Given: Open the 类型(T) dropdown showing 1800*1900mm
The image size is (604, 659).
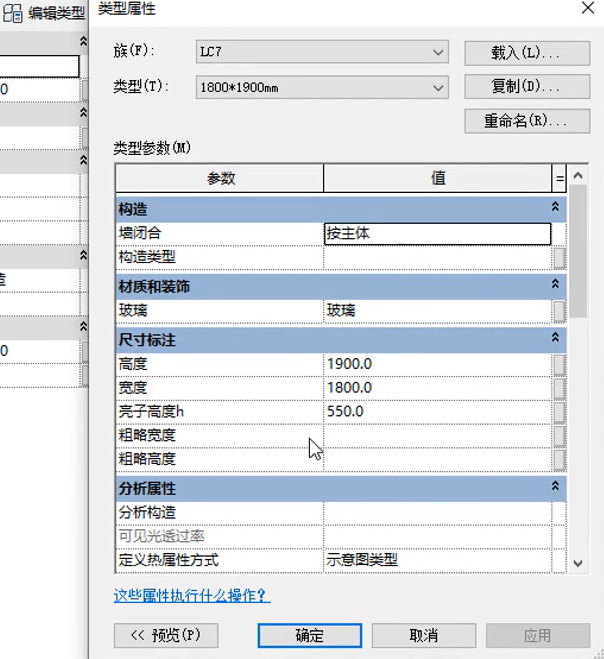Looking at the screenshot, I should [x=322, y=87].
